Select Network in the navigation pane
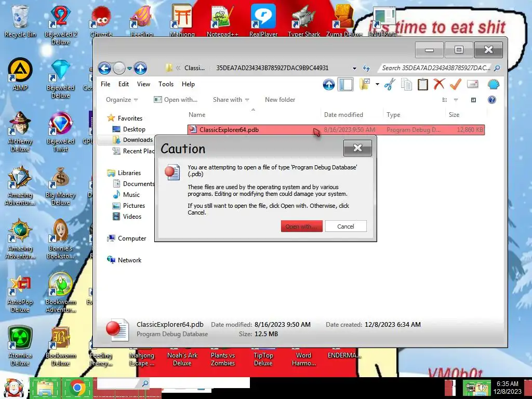Image resolution: width=532 pixels, height=399 pixels. coord(124,260)
